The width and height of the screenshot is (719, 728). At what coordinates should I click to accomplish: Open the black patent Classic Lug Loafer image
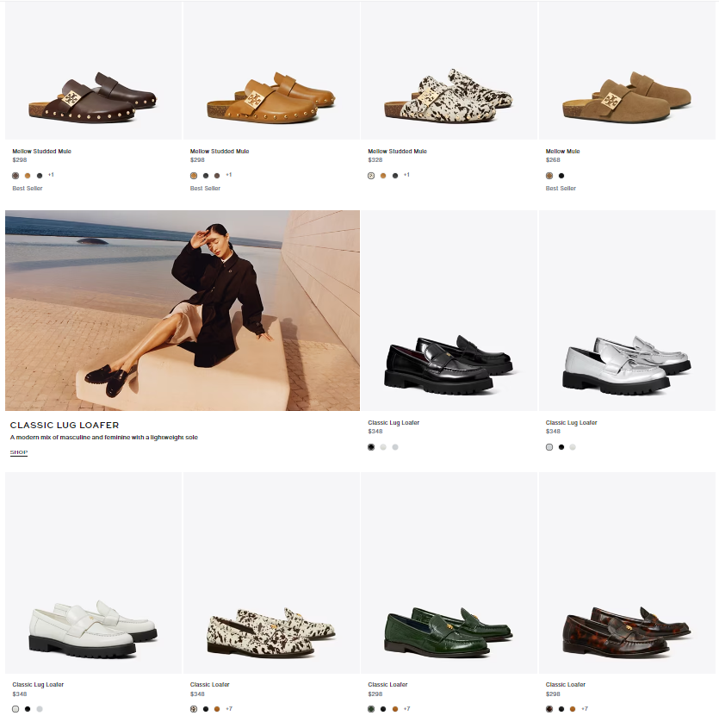click(449, 311)
